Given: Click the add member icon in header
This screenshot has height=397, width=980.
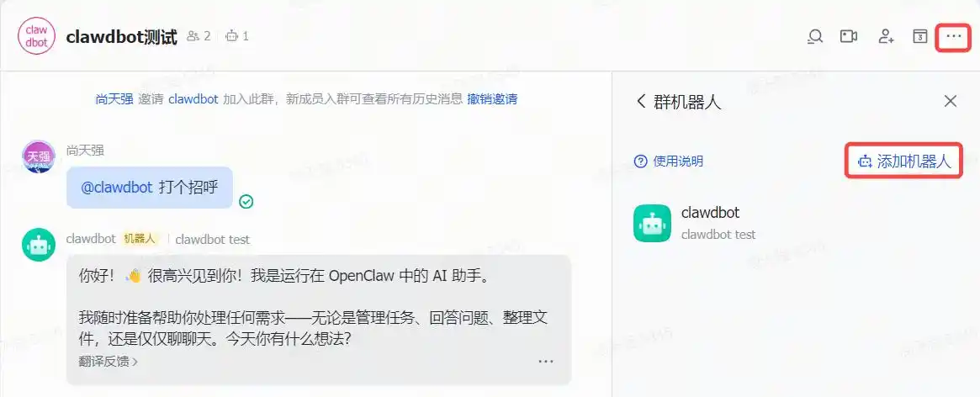Looking at the screenshot, I should [886, 36].
